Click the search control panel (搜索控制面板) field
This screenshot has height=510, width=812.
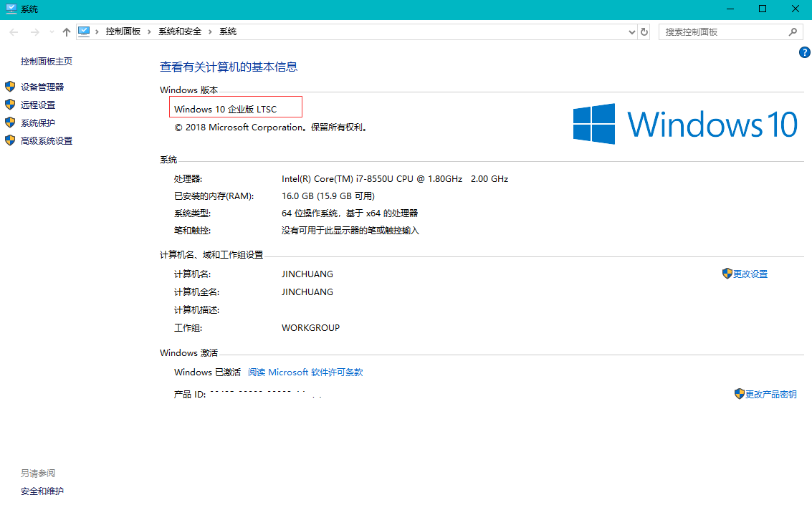coord(731,32)
